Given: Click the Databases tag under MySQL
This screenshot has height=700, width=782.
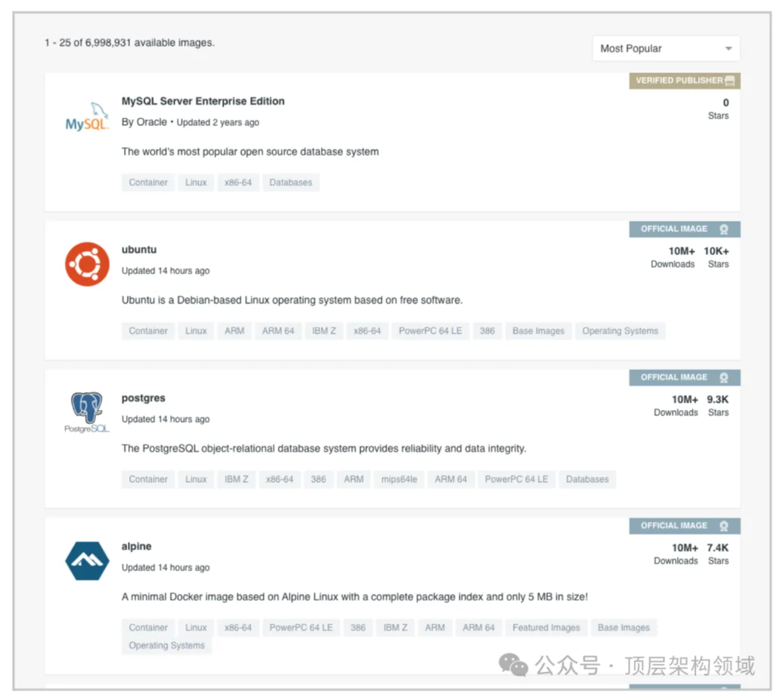Looking at the screenshot, I should pos(291,182).
